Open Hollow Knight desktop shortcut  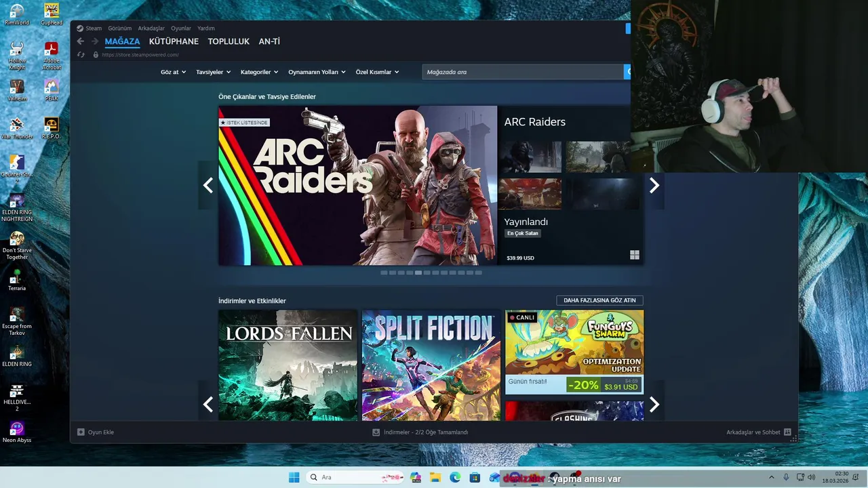click(x=17, y=56)
